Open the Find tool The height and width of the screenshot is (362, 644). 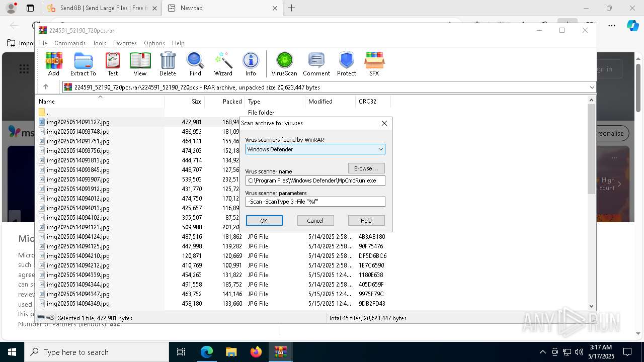click(195, 64)
